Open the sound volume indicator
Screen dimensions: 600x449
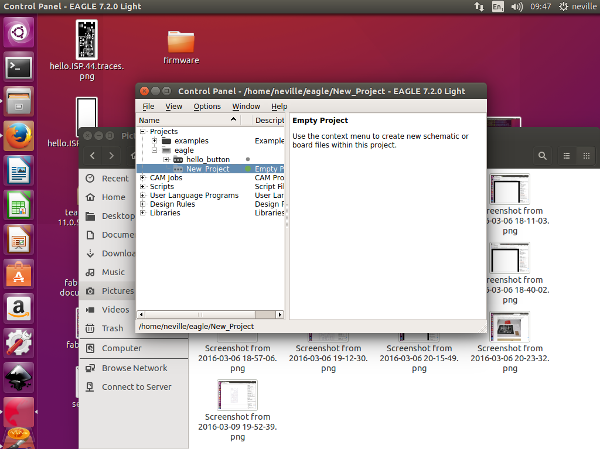click(x=517, y=7)
